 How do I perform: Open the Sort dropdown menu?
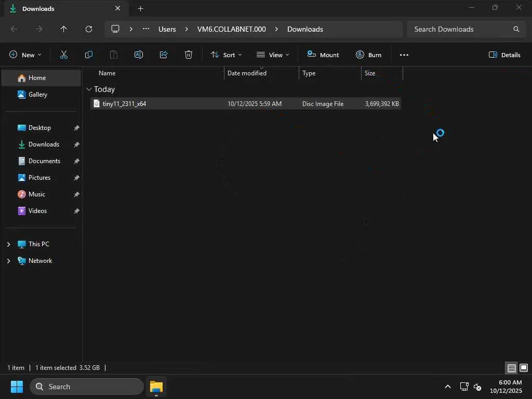[227, 55]
